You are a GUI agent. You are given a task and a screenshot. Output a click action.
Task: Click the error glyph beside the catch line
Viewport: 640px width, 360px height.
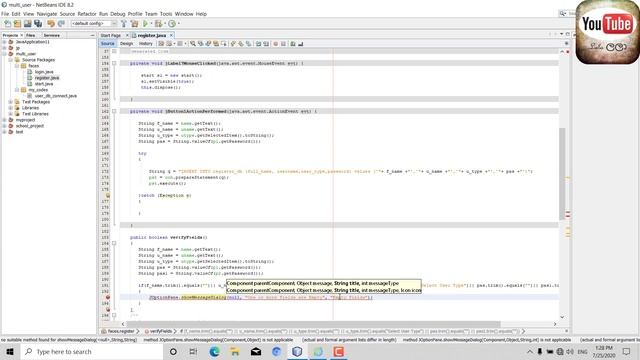108,196
